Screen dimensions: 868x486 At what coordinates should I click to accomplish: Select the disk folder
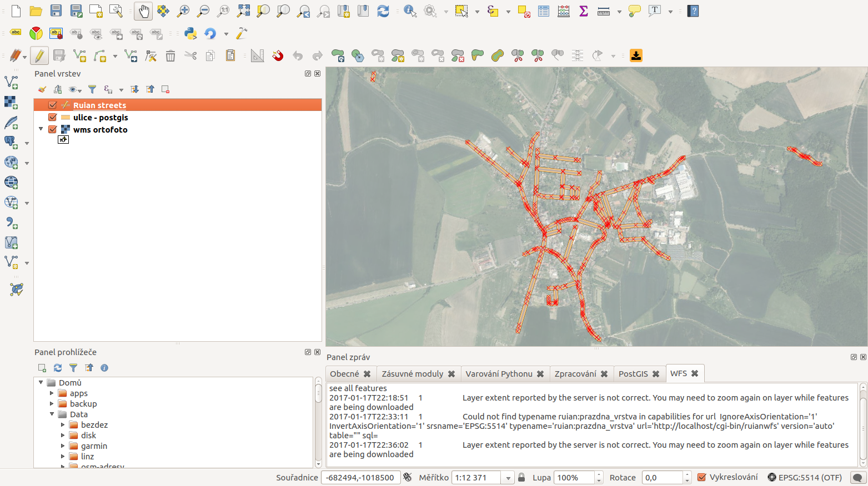click(x=88, y=435)
